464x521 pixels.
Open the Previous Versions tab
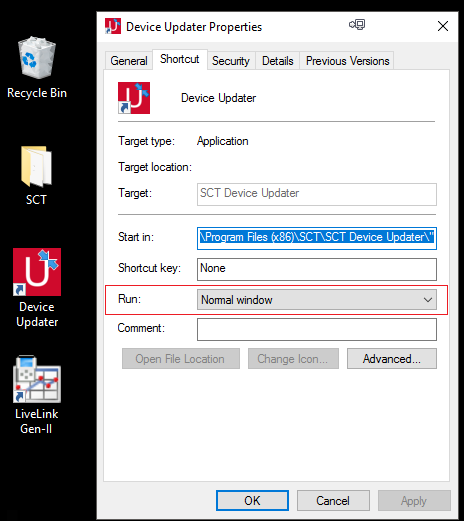coord(347,61)
